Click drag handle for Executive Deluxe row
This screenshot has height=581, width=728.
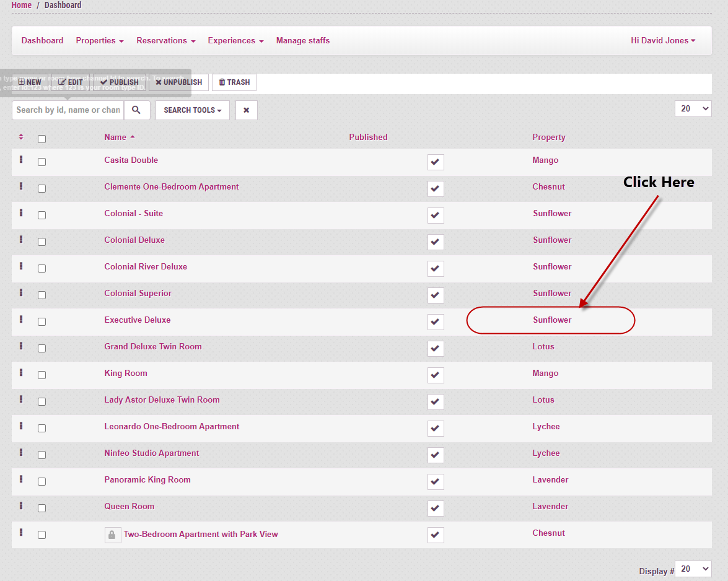[21, 320]
